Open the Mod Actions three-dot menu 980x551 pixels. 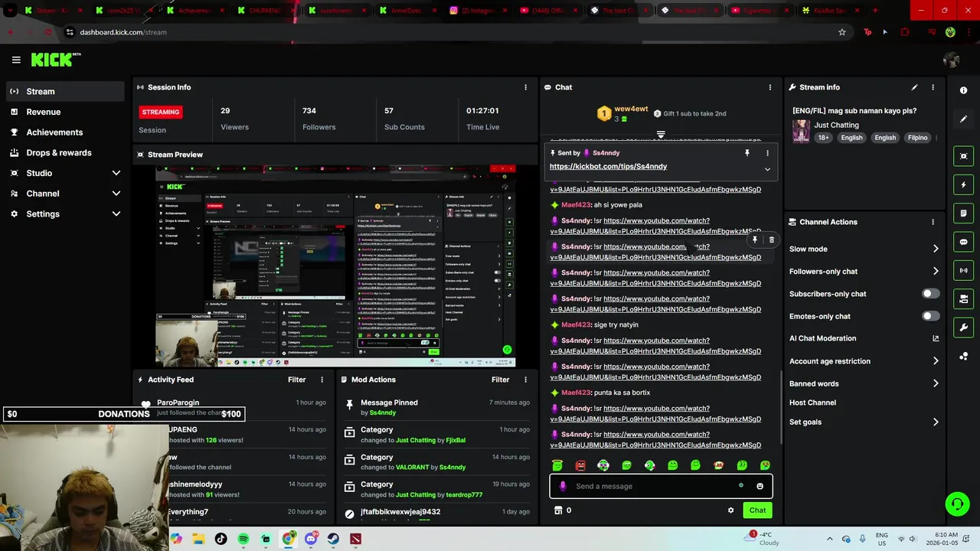525,380
